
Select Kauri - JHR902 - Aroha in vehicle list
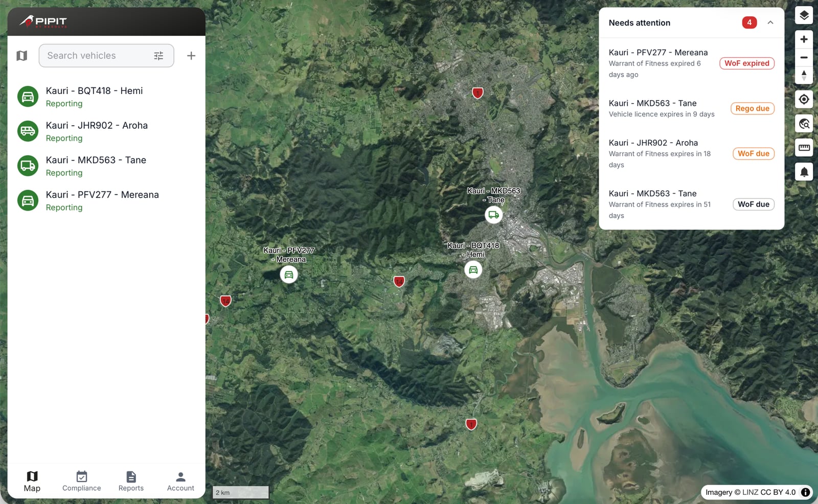tap(106, 131)
